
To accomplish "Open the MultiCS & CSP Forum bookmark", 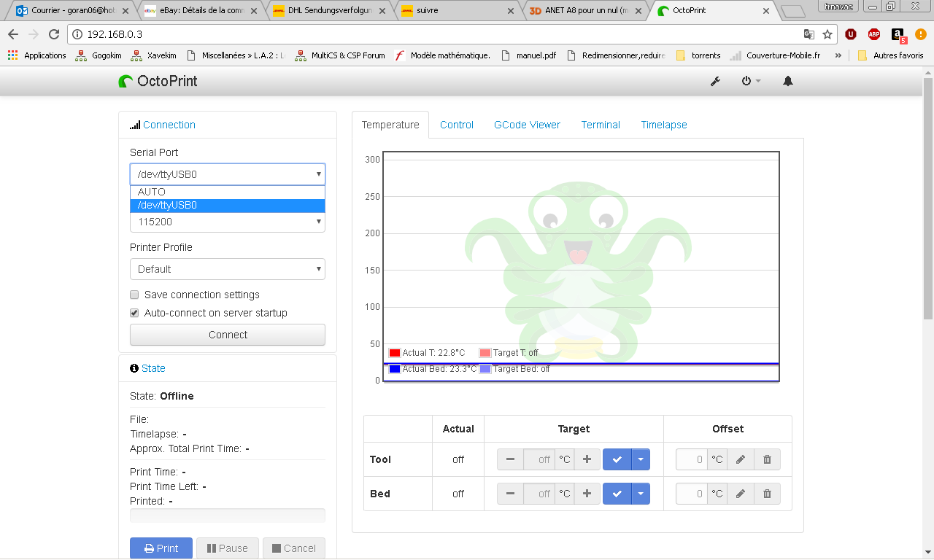I will (x=340, y=55).
